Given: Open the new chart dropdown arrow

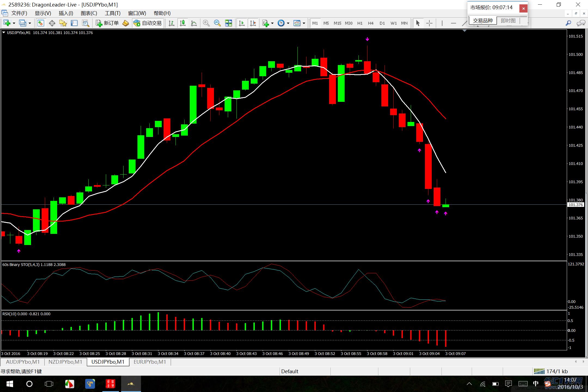Looking at the screenshot, I should tap(14, 23).
